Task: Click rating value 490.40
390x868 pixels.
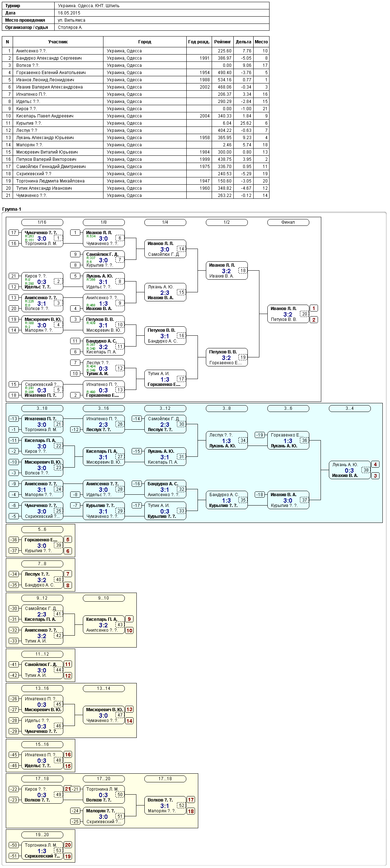Action: pyautogui.click(x=224, y=73)
